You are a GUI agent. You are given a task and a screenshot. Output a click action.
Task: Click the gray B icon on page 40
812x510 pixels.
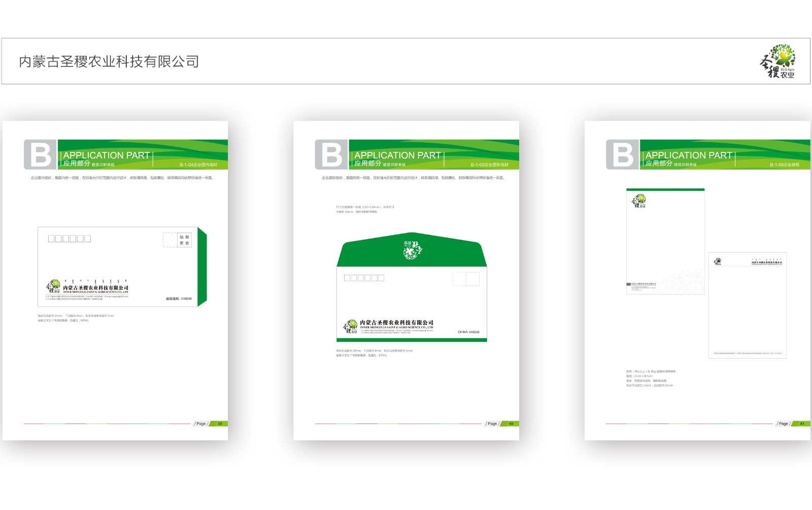331,154
